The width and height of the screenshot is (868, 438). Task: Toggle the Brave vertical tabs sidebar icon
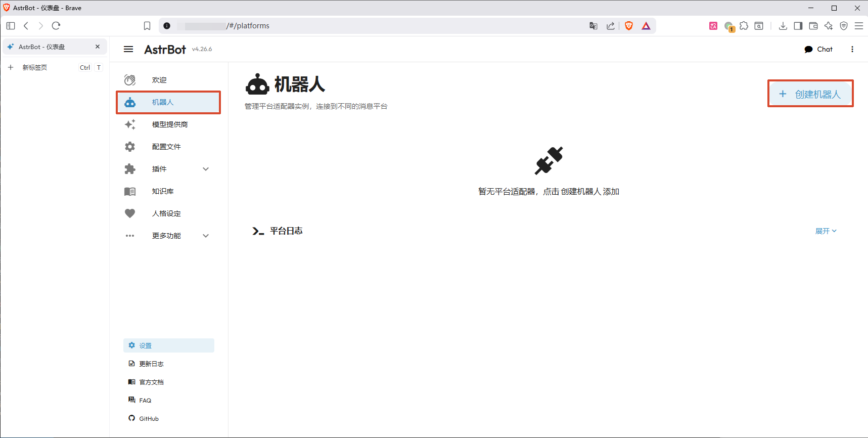[x=11, y=26]
